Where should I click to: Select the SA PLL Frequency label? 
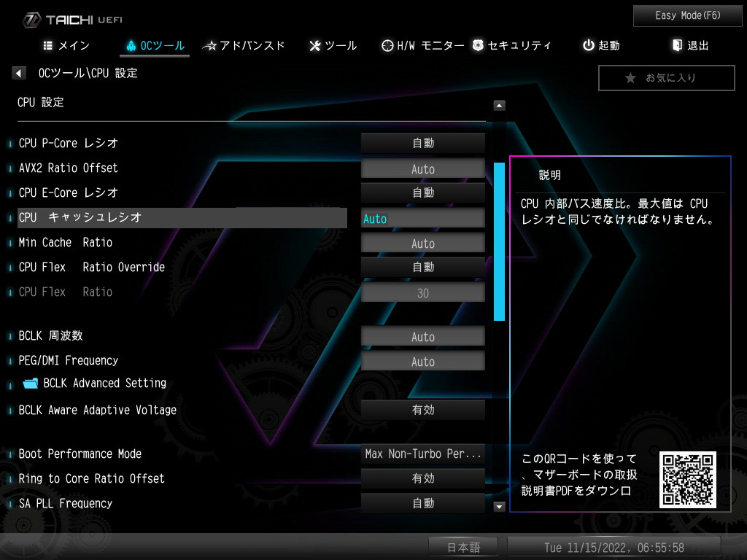[65, 503]
